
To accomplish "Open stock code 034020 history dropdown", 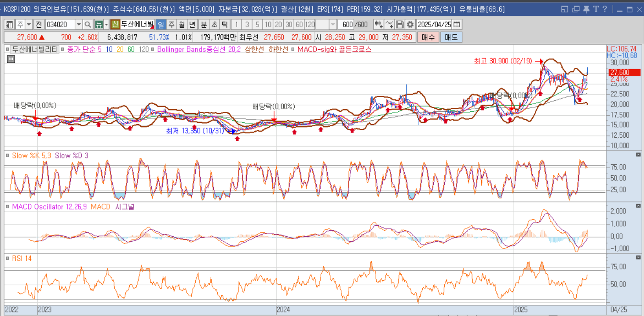I will [x=79, y=25].
